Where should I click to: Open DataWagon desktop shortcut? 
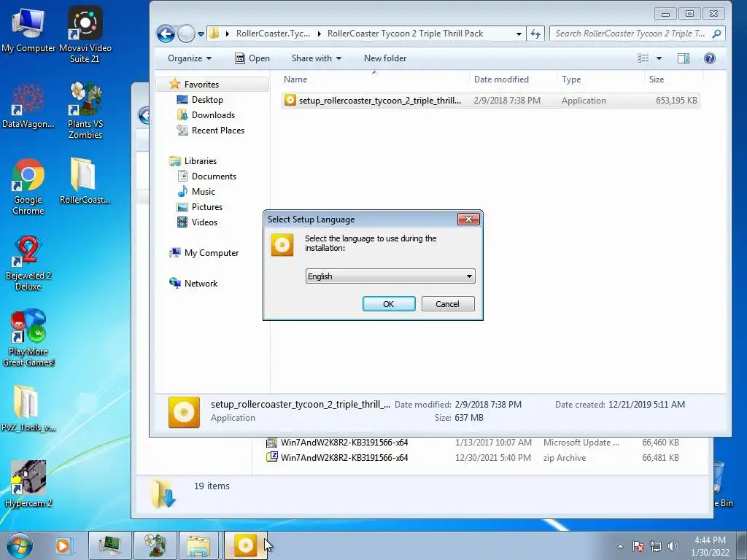click(x=28, y=105)
